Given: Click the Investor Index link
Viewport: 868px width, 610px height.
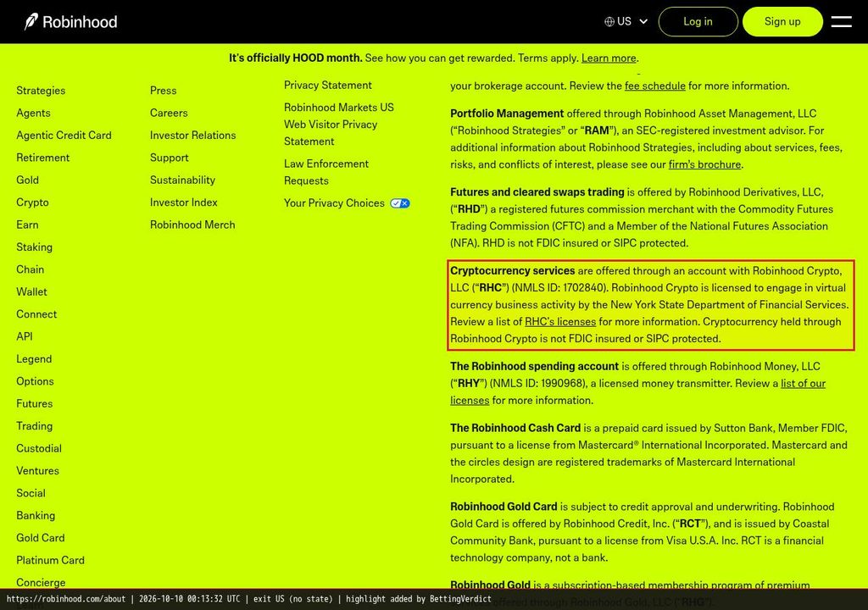Looking at the screenshot, I should tap(184, 202).
